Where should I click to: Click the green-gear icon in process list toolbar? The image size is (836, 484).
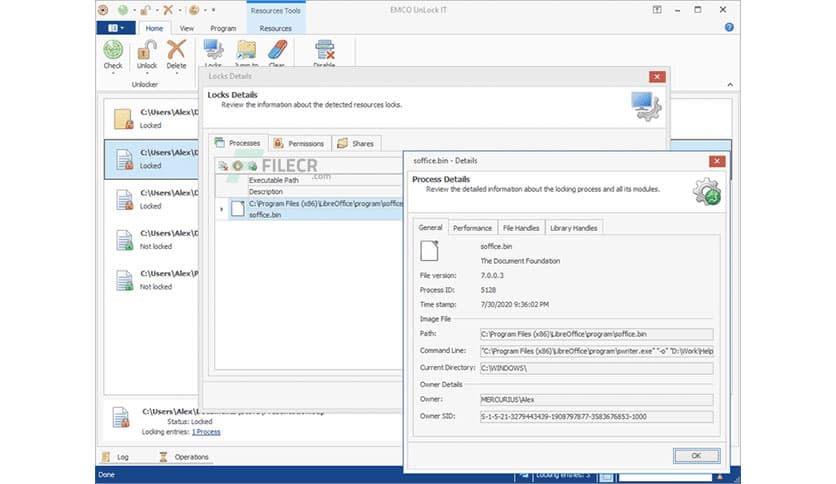(x=252, y=166)
